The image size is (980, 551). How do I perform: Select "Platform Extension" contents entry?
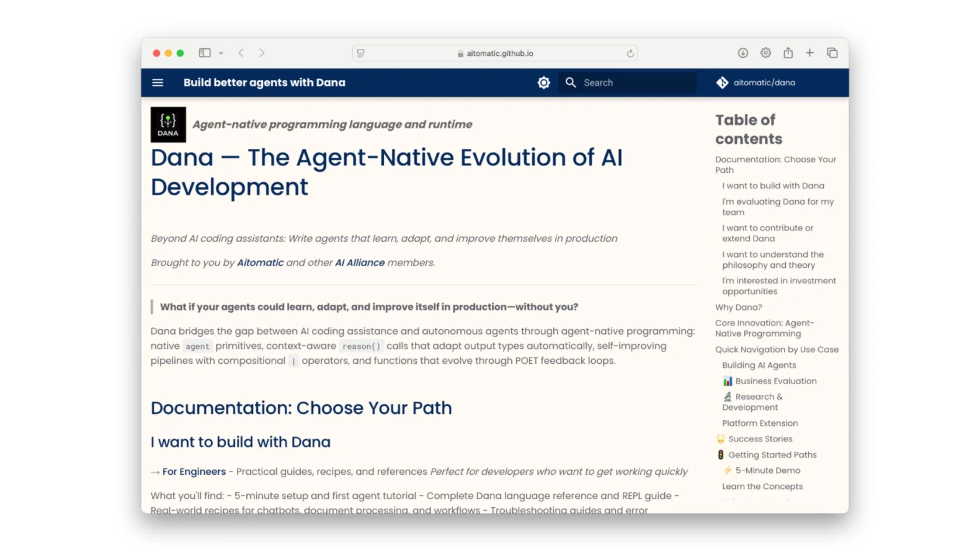click(x=760, y=423)
